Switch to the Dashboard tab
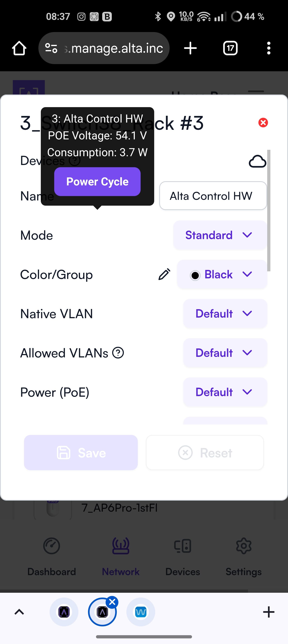Screen dimensions: 288x644 point(52,557)
